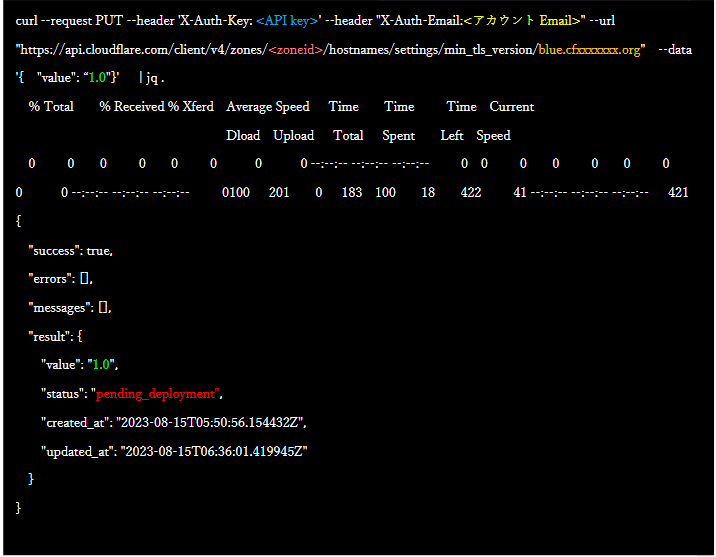Click the "messages": [] line

pos(70,308)
